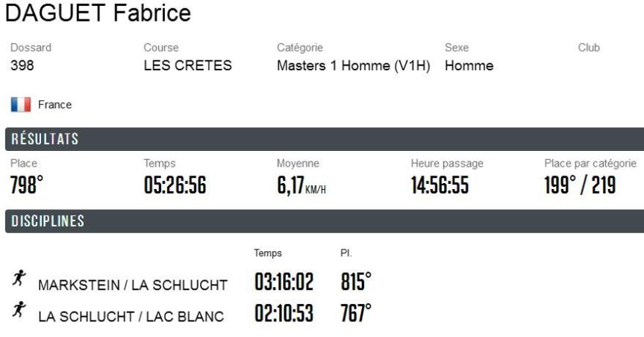Image resolution: width=644 pixels, height=337 pixels.
Task: Click the passage time 14:56:55
Action: click(x=440, y=184)
